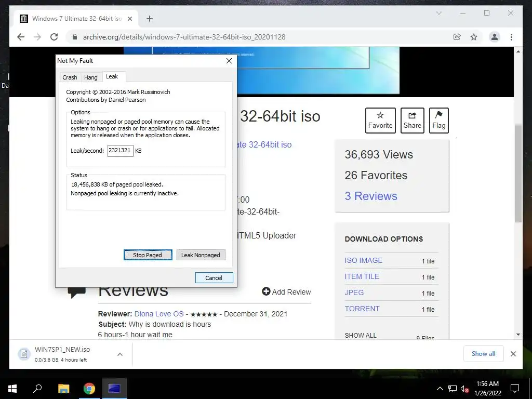Screen dimensions: 532x399
Task: Cancel the Not My Fault dialog
Action: [214, 277]
